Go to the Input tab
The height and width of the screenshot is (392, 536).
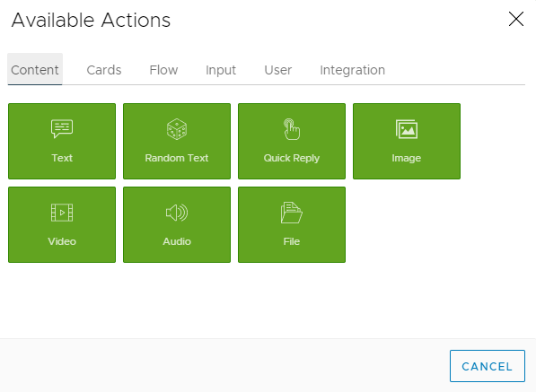pyautogui.click(x=221, y=70)
